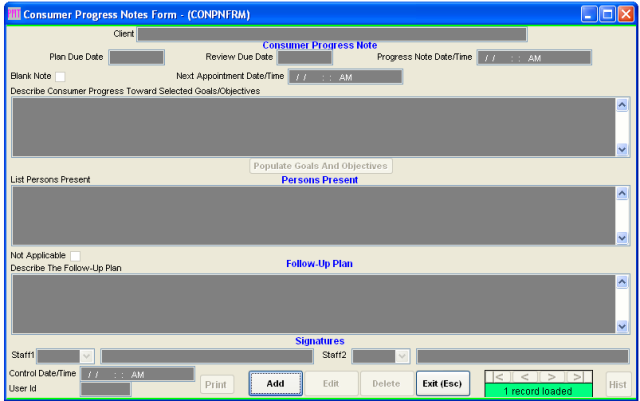The height and width of the screenshot is (401, 640).
Task: Click the Plan Due Date field
Action: [x=136, y=57]
